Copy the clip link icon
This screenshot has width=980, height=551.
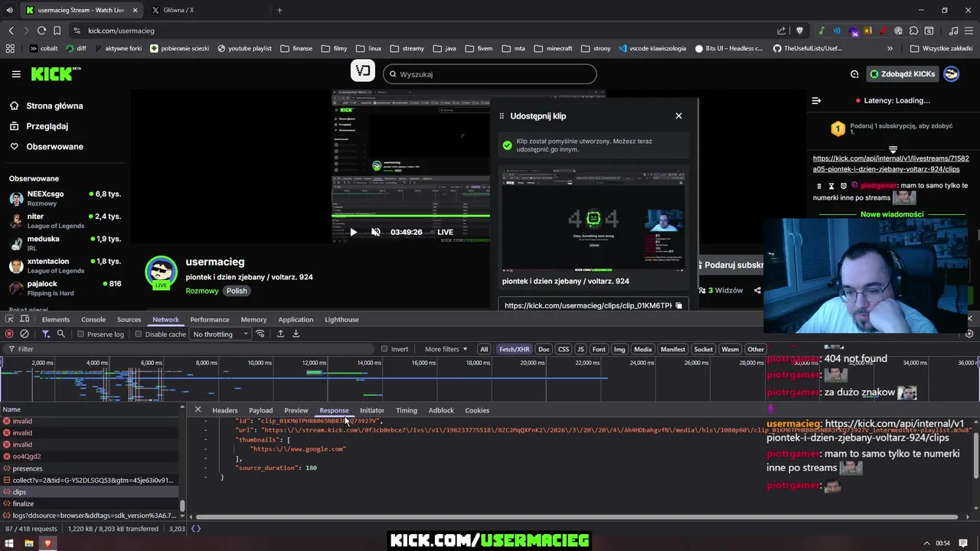pyautogui.click(x=678, y=305)
